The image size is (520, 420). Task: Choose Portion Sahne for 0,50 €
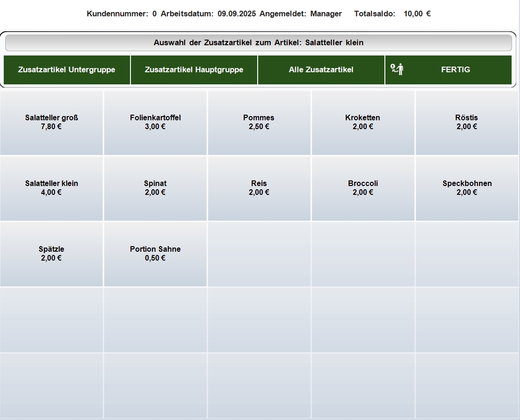pyautogui.click(x=155, y=254)
